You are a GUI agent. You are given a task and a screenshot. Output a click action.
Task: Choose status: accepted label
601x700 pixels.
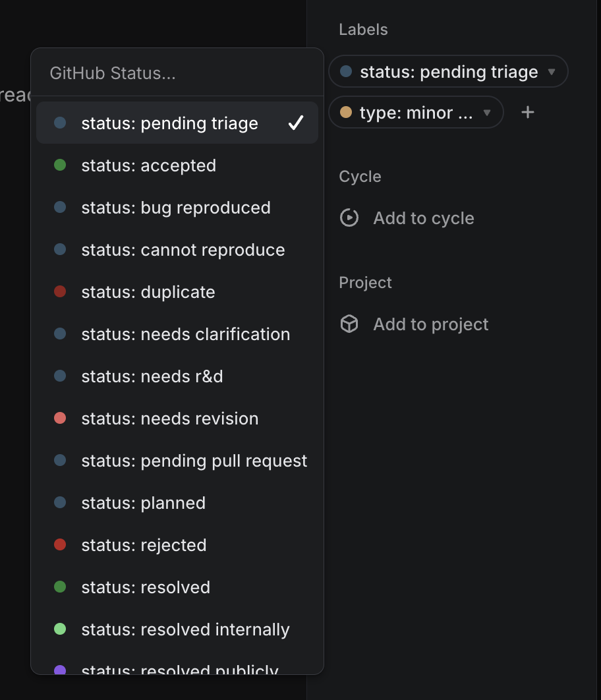click(177, 165)
